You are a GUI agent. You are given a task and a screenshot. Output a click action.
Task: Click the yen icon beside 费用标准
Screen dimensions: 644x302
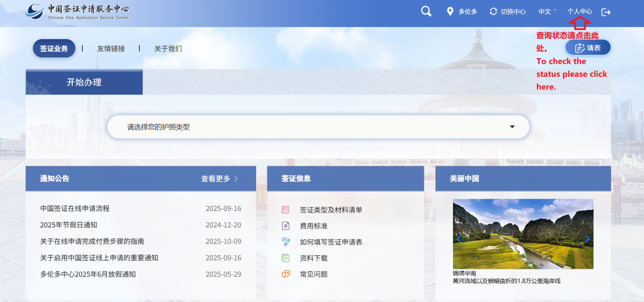pyautogui.click(x=285, y=226)
